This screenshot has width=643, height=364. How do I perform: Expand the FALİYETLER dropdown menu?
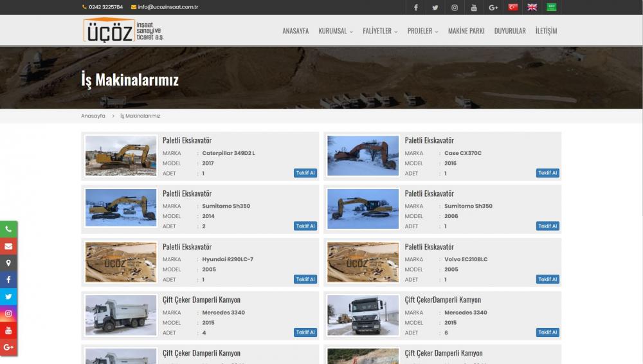[380, 31]
